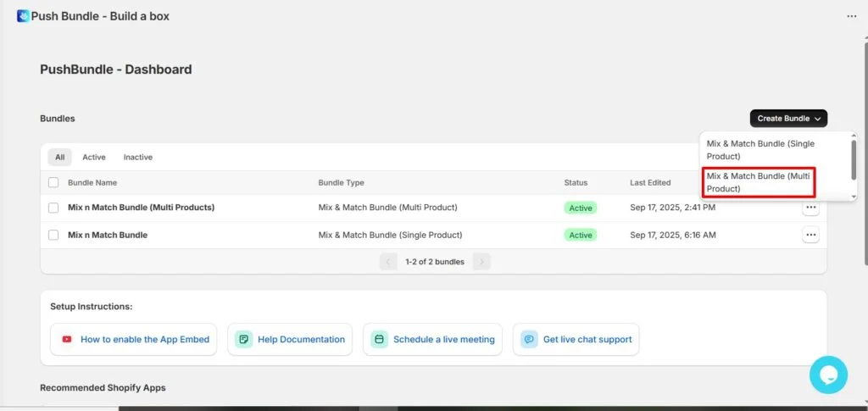Open the Mix n Match Bundle name

(x=108, y=235)
